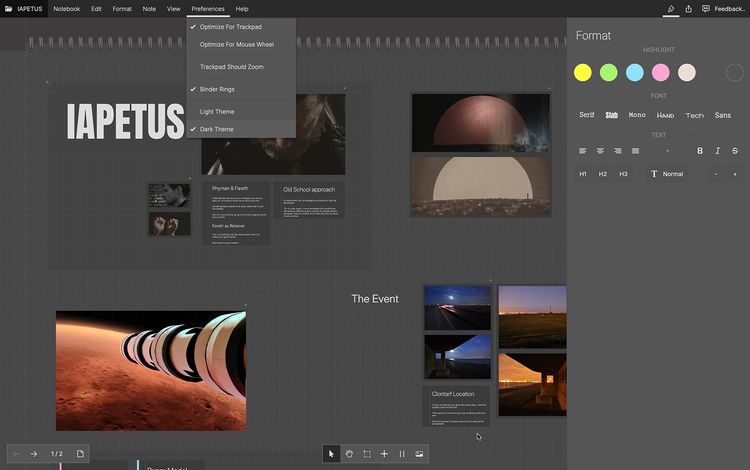Click the plus add-note tool
750x470 pixels.
click(x=384, y=454)
